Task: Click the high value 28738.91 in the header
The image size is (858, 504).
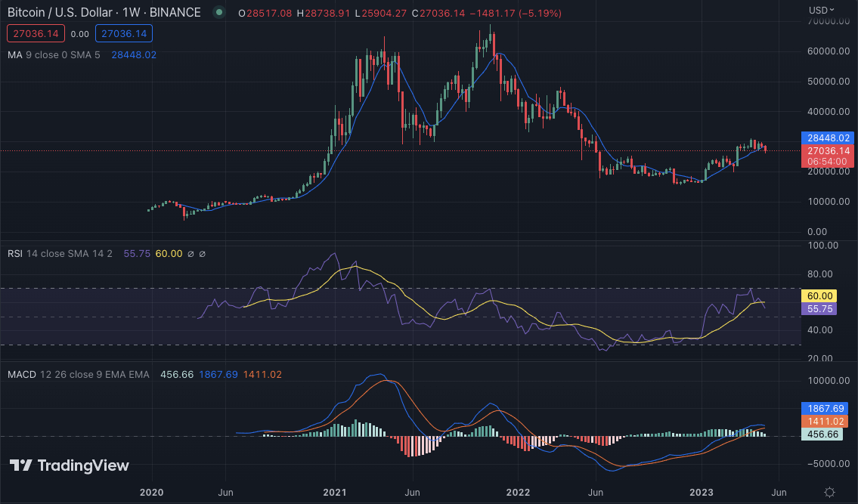Action: 327,13
